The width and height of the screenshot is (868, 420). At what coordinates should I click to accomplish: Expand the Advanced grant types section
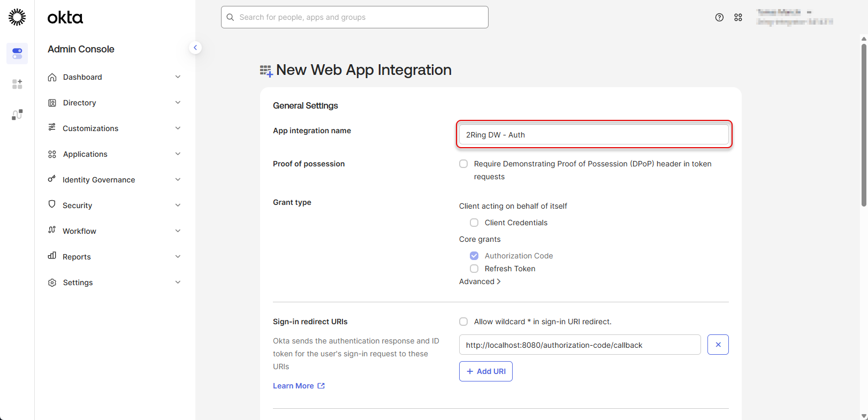479,281
